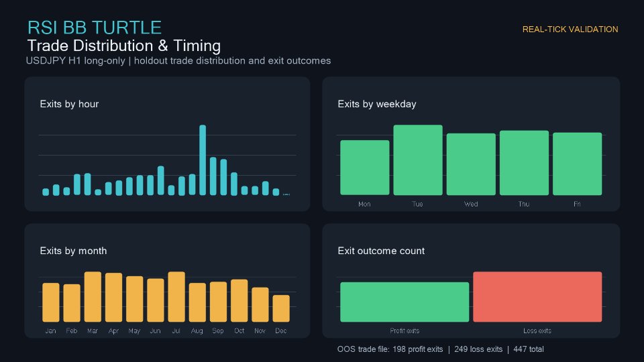Select the Tue bar in weekday chart
The width and height of the screenshot is (644, 362).
tap(418, 160)
